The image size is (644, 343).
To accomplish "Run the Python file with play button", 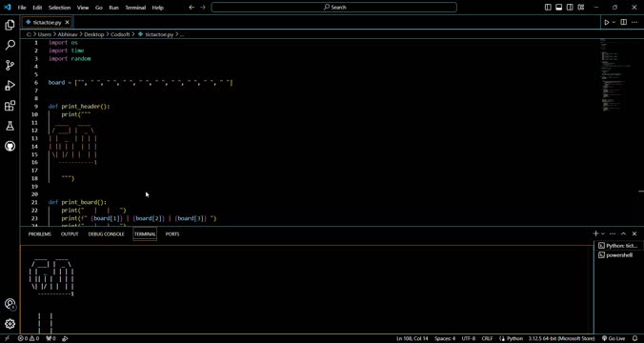I will (607, 22).
